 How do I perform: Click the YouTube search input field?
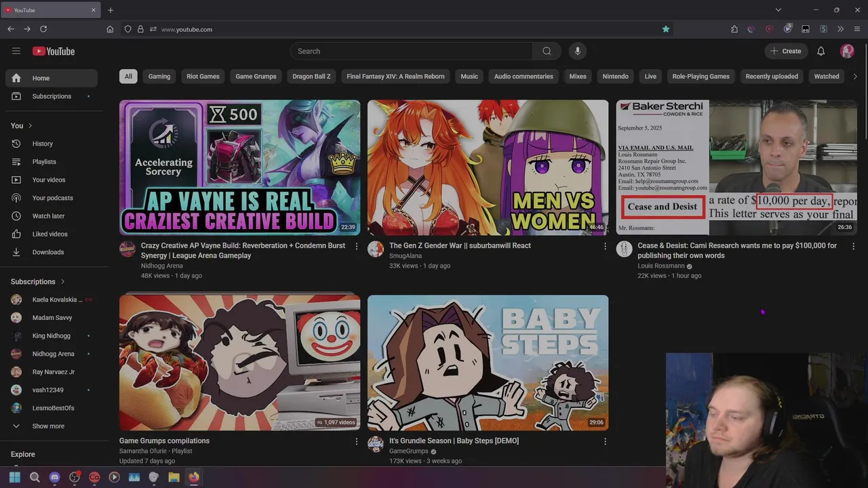pyautogui.click(x=412, y=51)
